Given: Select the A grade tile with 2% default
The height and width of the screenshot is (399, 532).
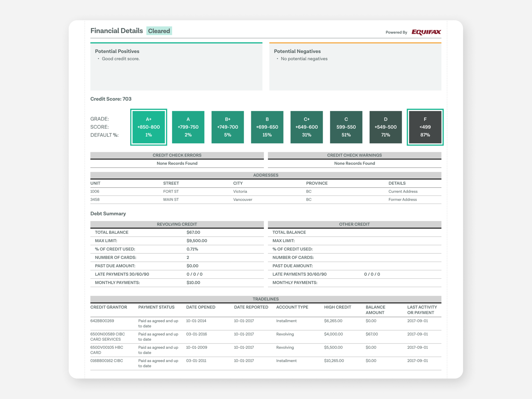Looking at the screenshot, I should (188, 127).
